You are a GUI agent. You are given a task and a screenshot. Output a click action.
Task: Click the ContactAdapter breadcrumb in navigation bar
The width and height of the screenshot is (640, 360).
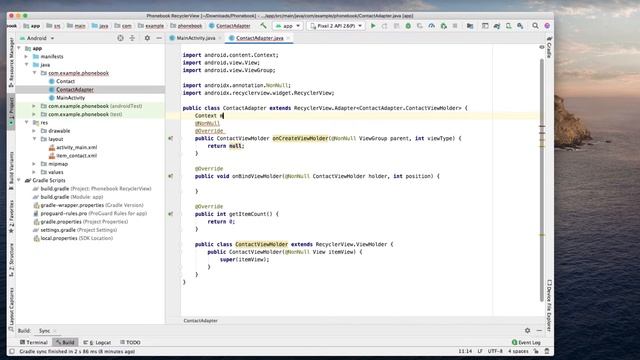[230, 26]
